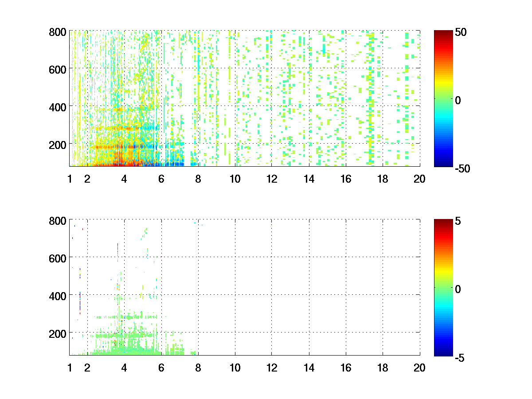The image size is (532, 399).
Task: Click x-axis tick 20 under bottom plot
Action: point(420,368)
